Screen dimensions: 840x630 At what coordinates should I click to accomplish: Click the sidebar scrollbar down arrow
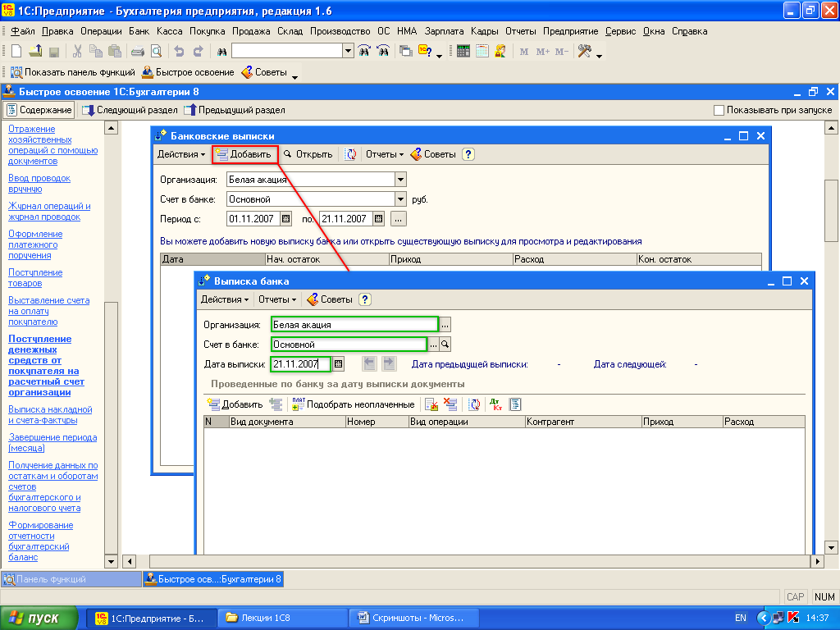[x=111, y=561]
